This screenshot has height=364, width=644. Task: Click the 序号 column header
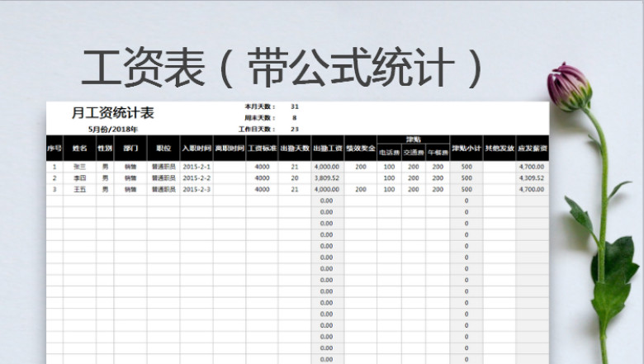pos(54,148)
